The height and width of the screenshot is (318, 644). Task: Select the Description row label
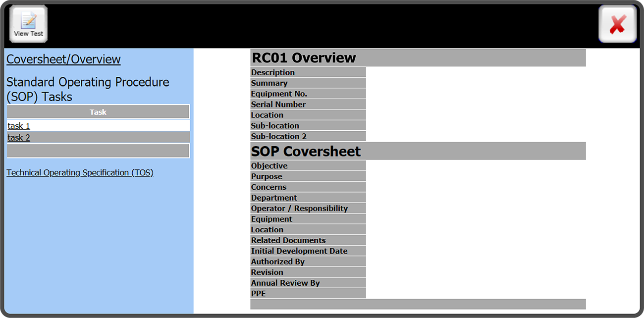pyautogui.click(x=272, y=72)
